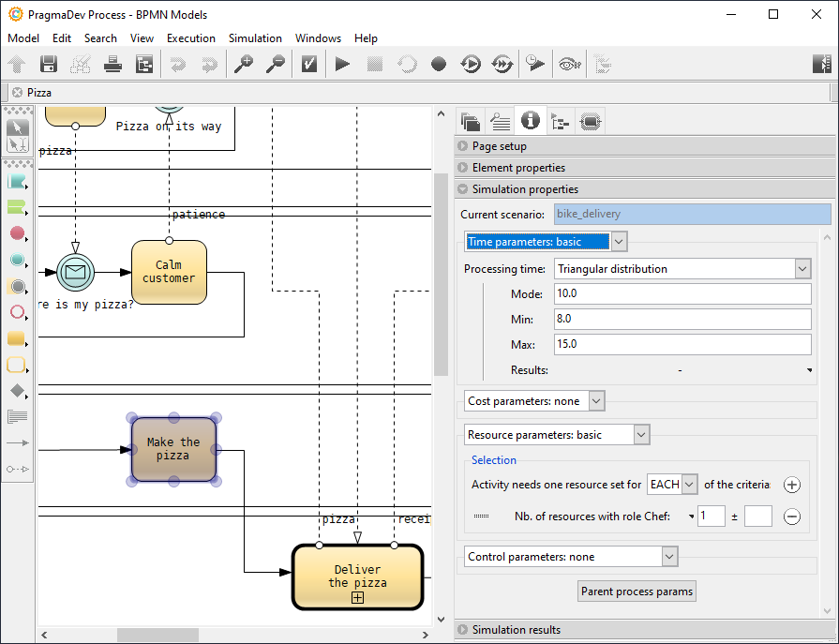
Task: Select the gateway diamond palette tool
Action: (17, 391)
